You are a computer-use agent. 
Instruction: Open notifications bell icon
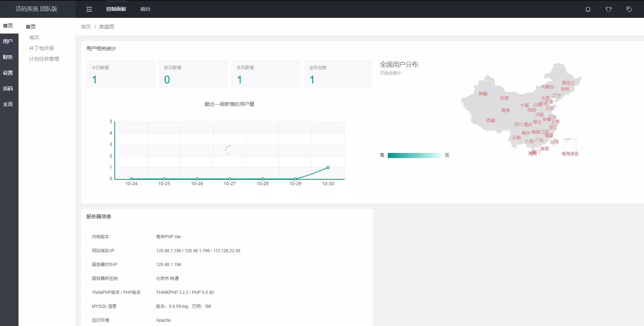[x=588, y=9]
